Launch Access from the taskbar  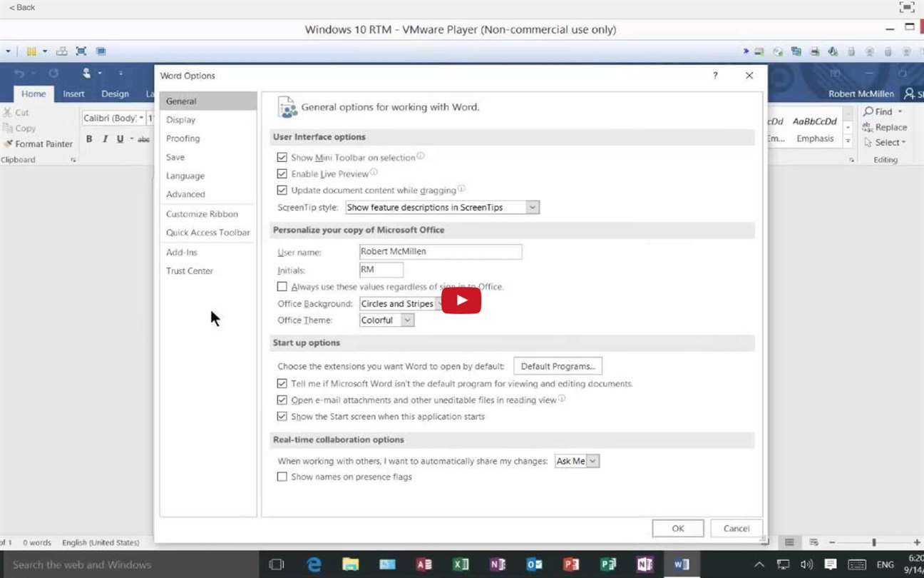click(x=424, y=564)
